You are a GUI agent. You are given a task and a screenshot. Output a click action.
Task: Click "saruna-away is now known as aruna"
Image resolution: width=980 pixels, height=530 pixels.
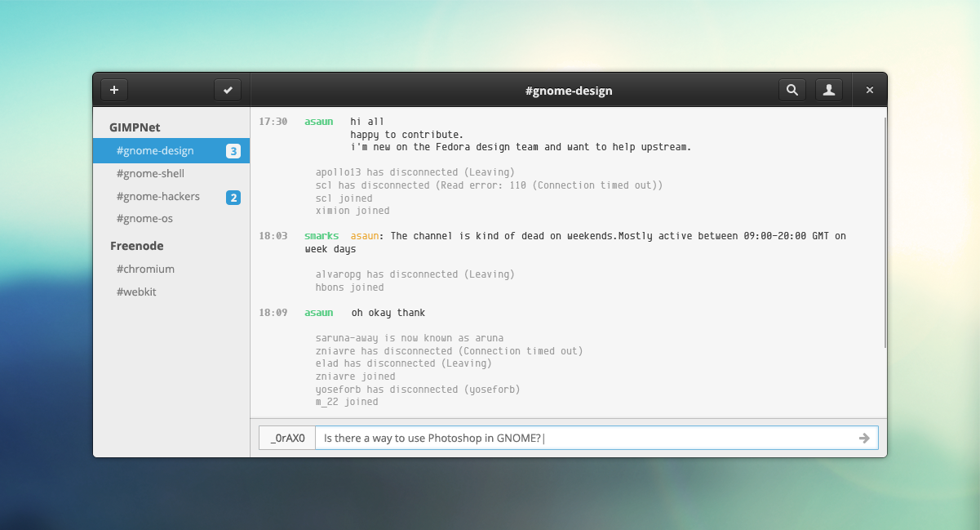click(x=410, y=338)
